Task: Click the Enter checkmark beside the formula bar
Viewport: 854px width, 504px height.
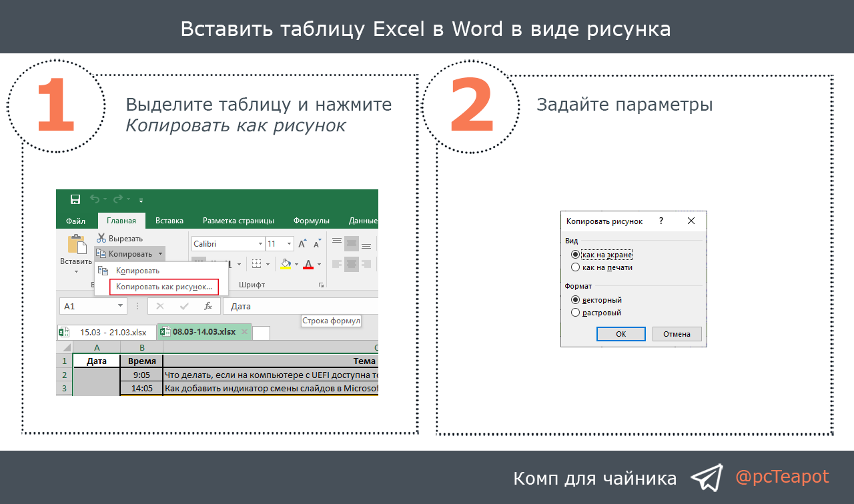Action: coord(184,306)
